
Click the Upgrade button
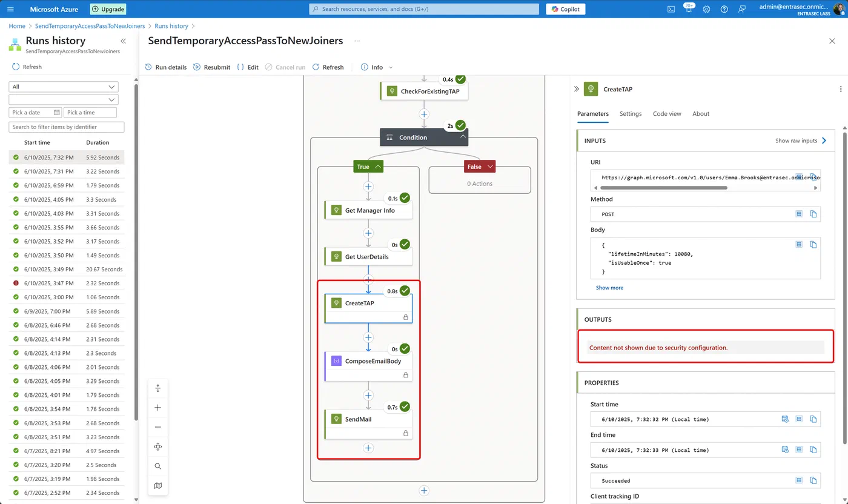pos(108,9)
